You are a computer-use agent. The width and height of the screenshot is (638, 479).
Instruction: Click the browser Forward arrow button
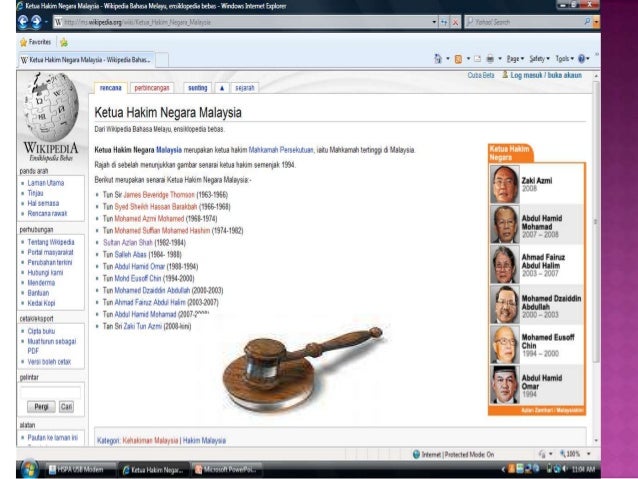click(x=36, y=22)
